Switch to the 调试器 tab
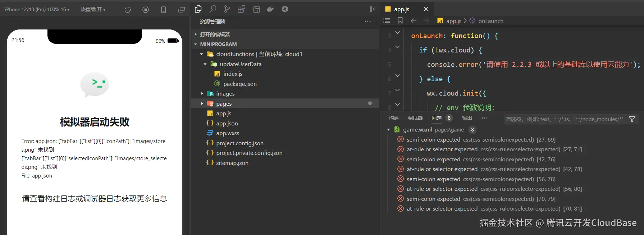Image resolution: width=644 pixels, height=235 pixels. pos(415,118)
